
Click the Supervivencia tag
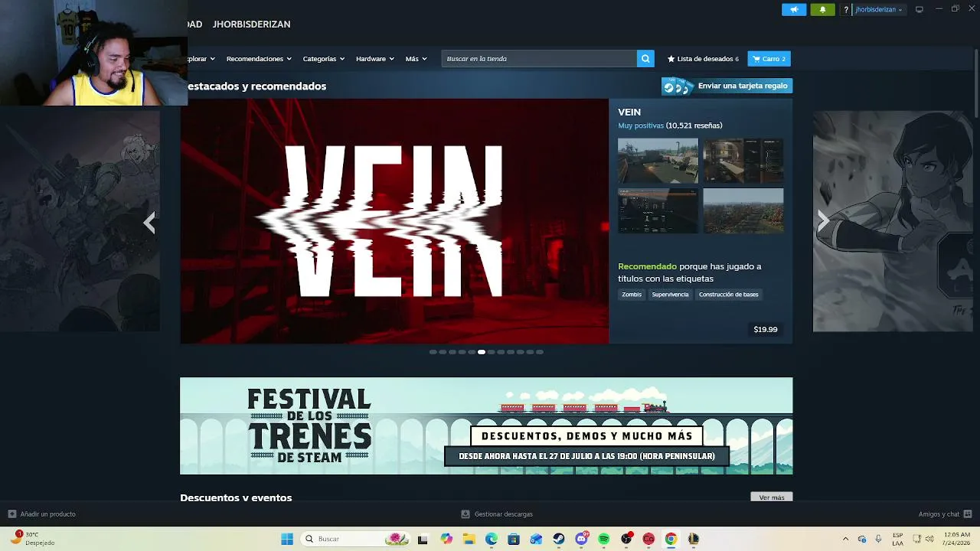670,295
